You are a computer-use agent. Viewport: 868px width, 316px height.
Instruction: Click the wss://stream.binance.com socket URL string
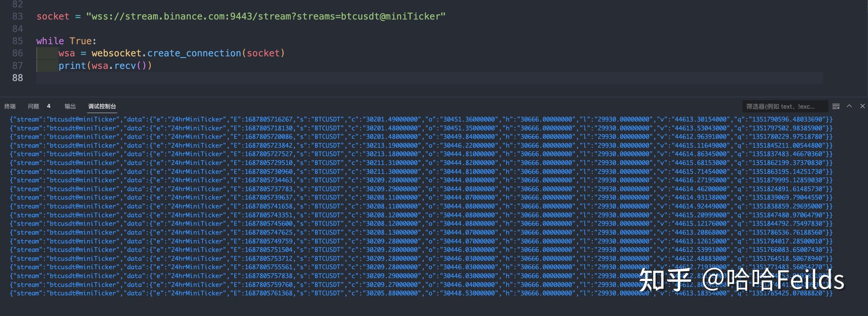[266, 17]
